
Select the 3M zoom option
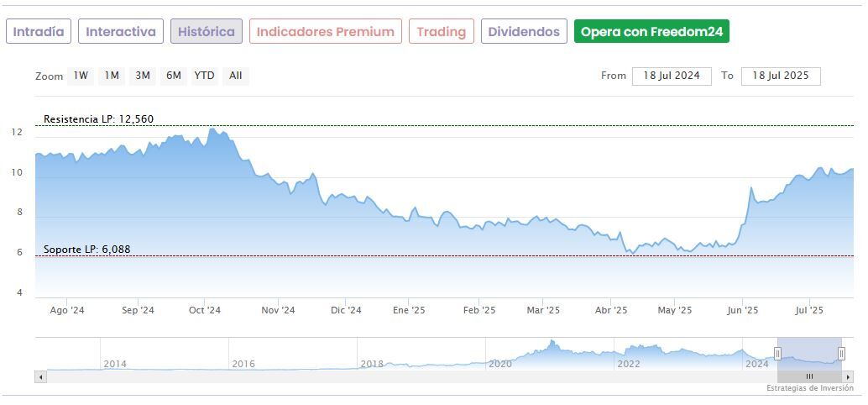[x=143, y=76]
